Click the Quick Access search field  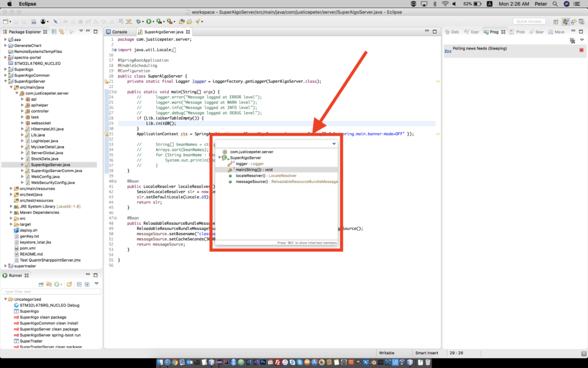tap(529, 21)
